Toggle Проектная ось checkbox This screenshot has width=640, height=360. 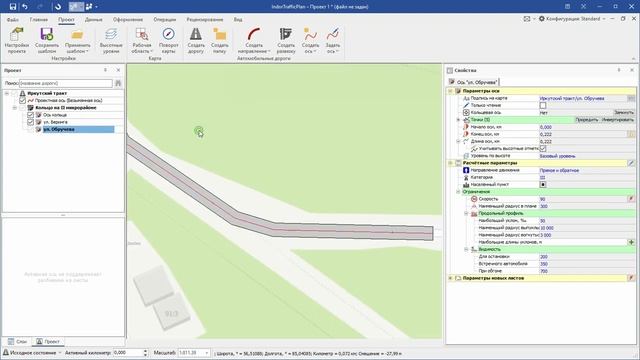(22, 100)
